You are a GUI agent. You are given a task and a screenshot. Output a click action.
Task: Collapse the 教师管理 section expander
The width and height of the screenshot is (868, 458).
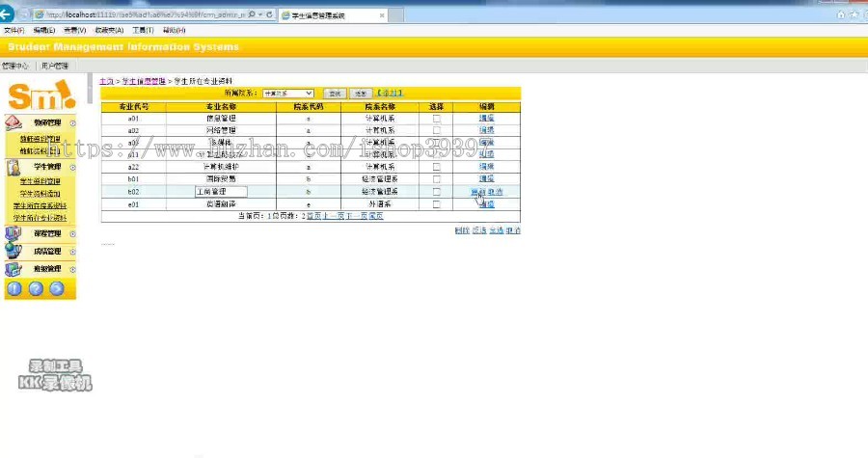pyautogui.click(x=72, y=122)
